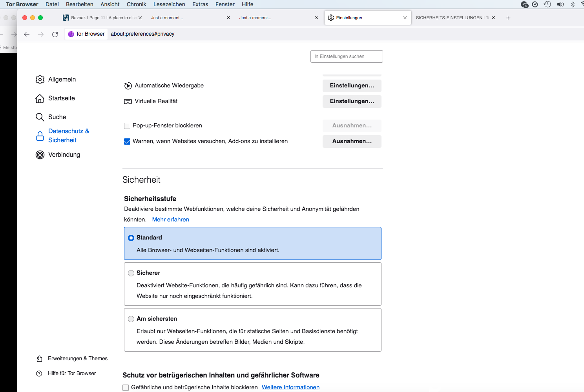The image size is (584, 392).
Task: Open the Suche magnifier icon
Action: (x=40, y=117)
